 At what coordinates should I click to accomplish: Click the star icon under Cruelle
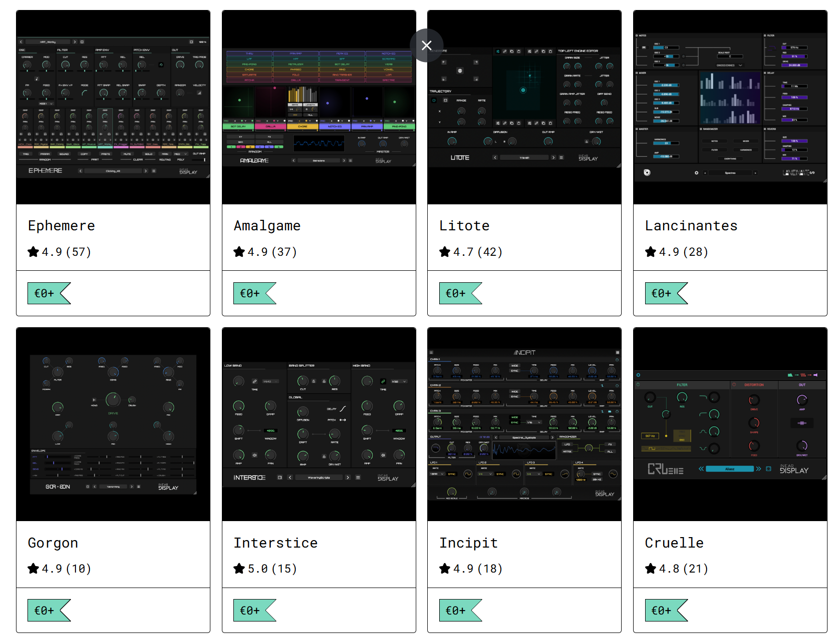[x=651, y=569]
